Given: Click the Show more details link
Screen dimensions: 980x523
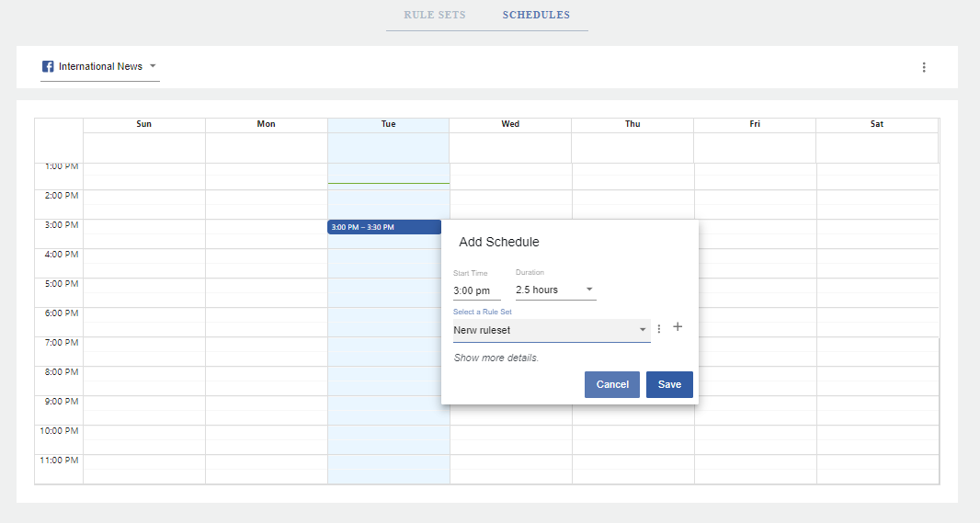Looking at the screenshot, I should tap(496, 358).
